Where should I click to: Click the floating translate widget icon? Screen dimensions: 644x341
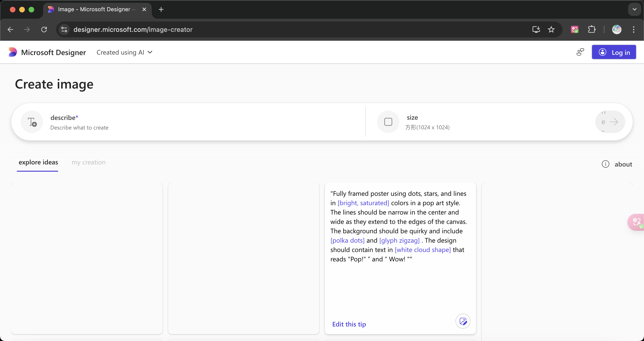click(636, 222)
